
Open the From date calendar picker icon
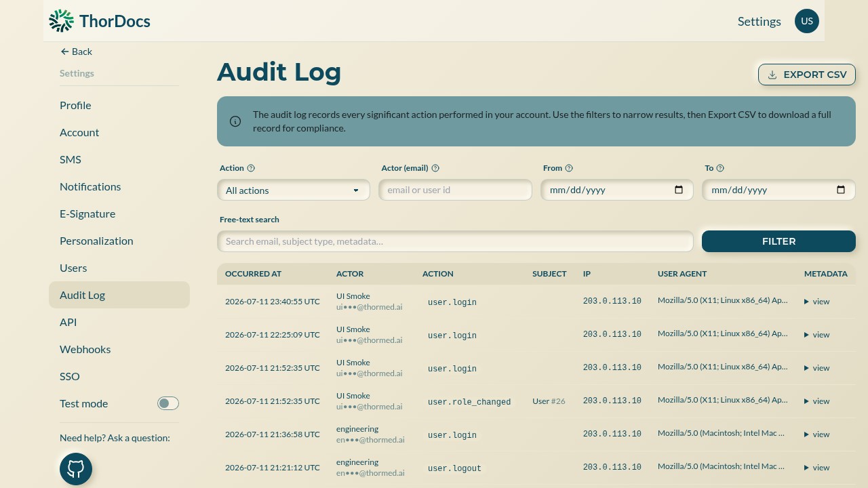point(679,190)
